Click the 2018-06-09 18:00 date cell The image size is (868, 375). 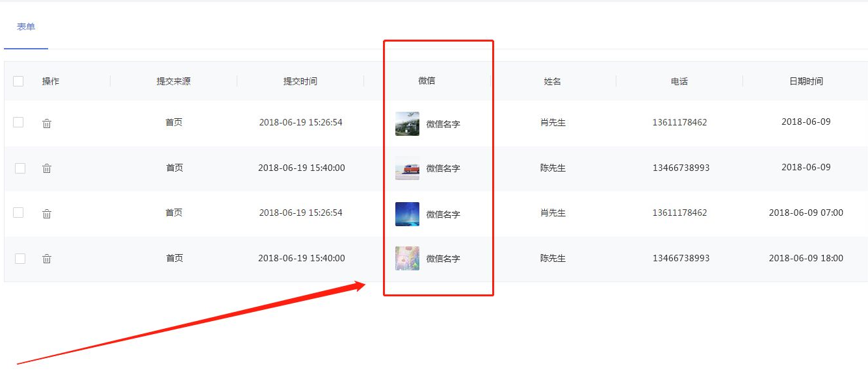806,258
